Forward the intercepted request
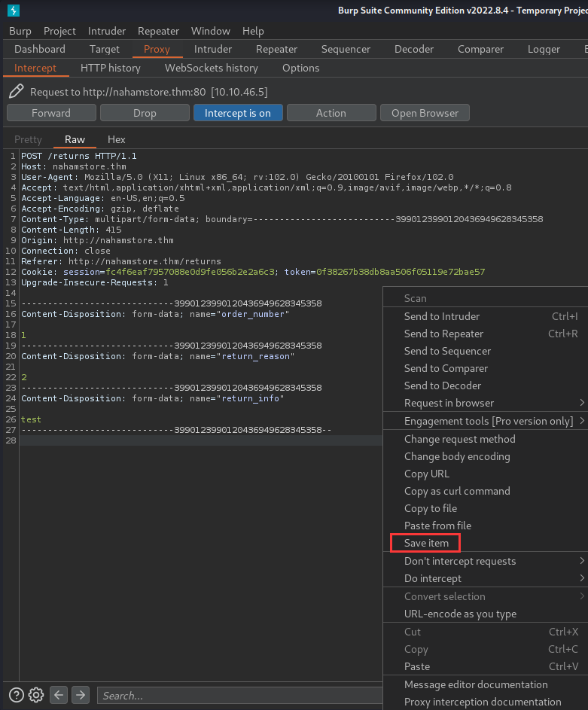This screenshot has width=588, height=710. point(51,113)
